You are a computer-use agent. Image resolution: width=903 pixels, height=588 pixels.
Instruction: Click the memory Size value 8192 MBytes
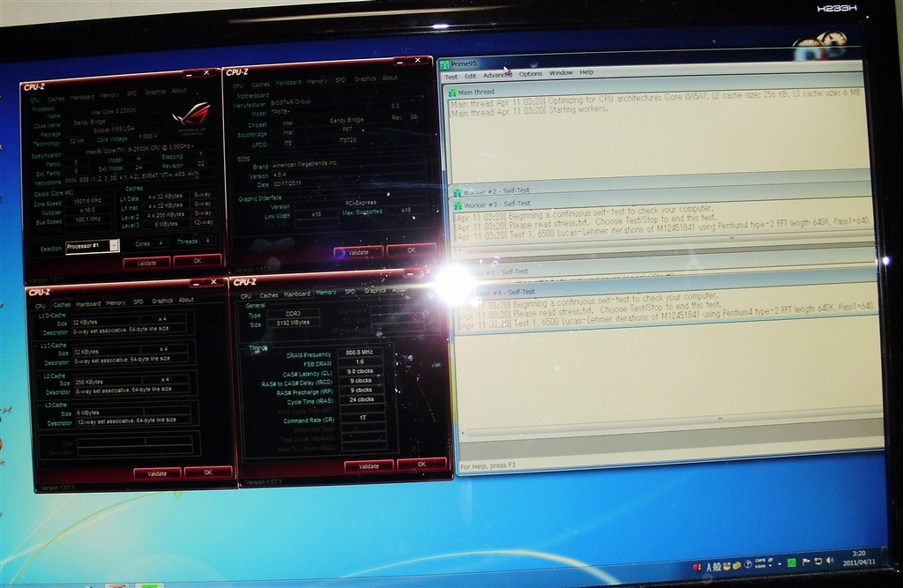(293, 323)
